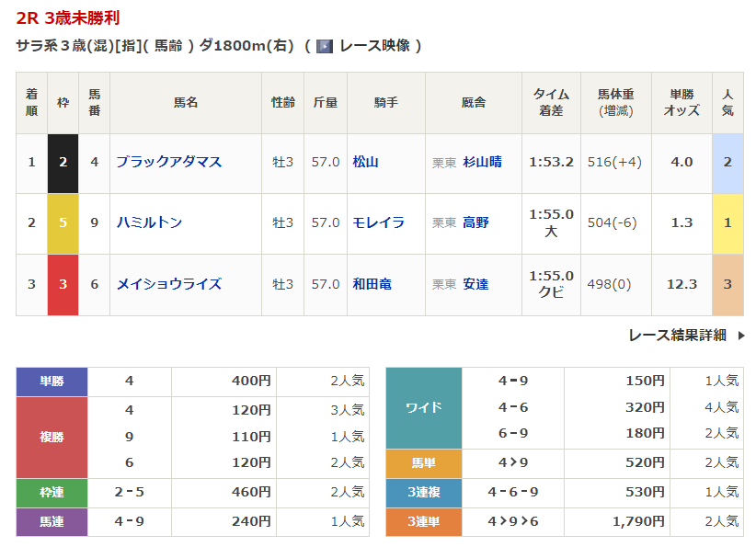
Task: Open trainer 安達 profile
Action: point(475,284)
